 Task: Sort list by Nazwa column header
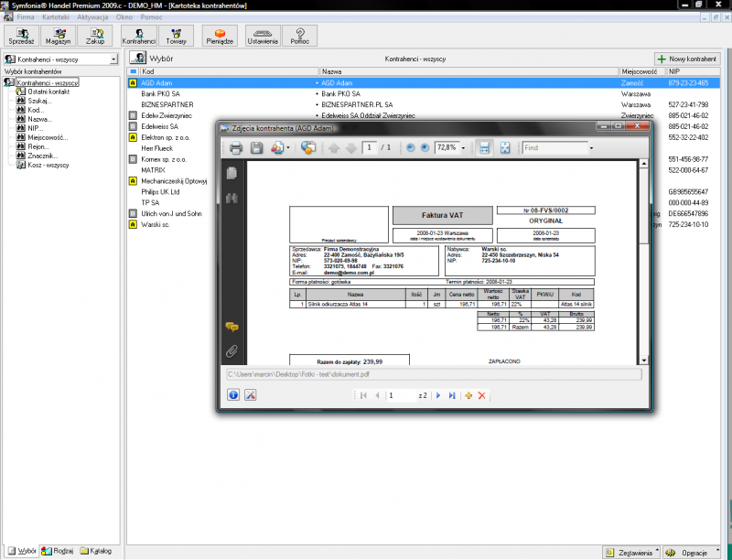pos(468,71)
